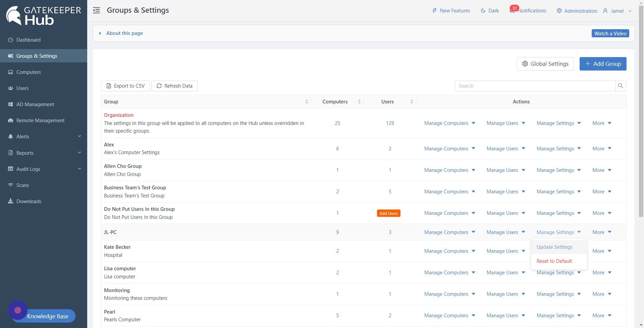Open AD Management sidebar item
The image size is (644, 328).
[x=35, y=104]
